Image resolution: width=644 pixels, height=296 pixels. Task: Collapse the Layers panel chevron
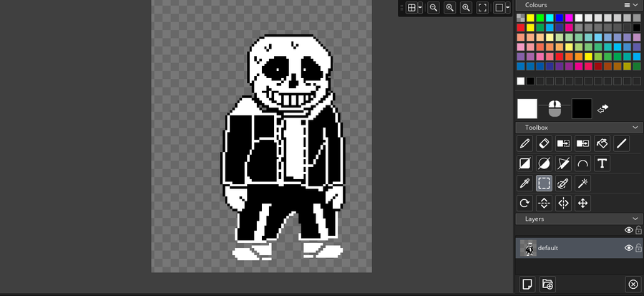point(636,219)
